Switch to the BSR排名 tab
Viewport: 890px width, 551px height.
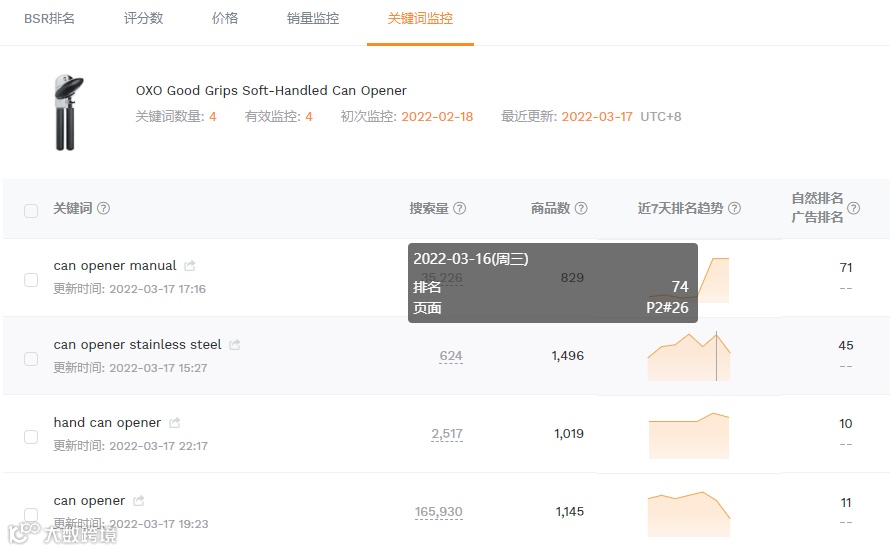point(49,18)
